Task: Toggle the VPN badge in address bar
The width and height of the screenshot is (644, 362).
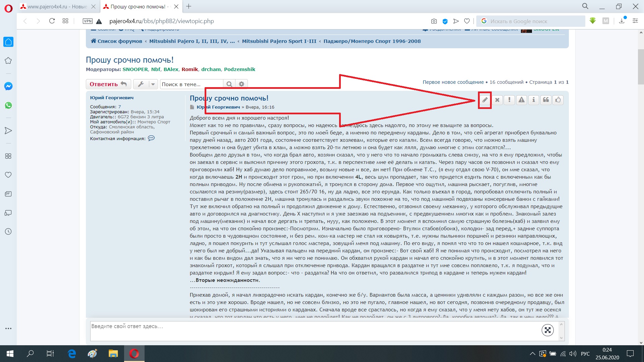Action: click(x=88, y=21)
